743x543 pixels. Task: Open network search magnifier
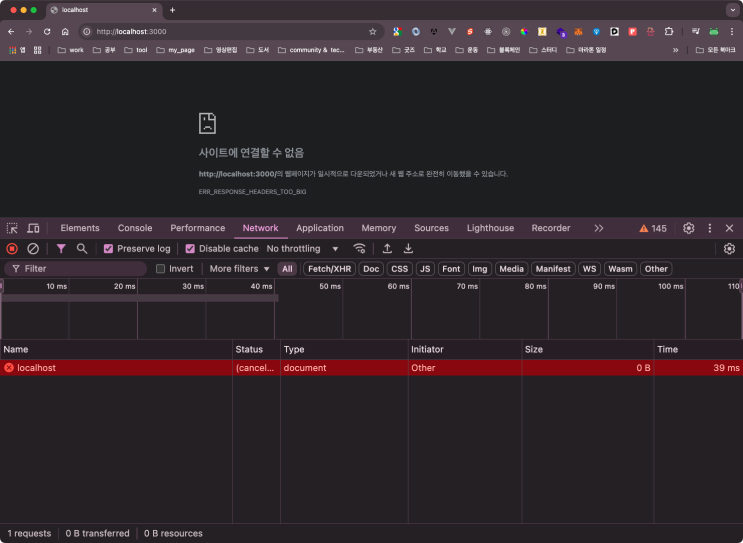coord(82,248)
